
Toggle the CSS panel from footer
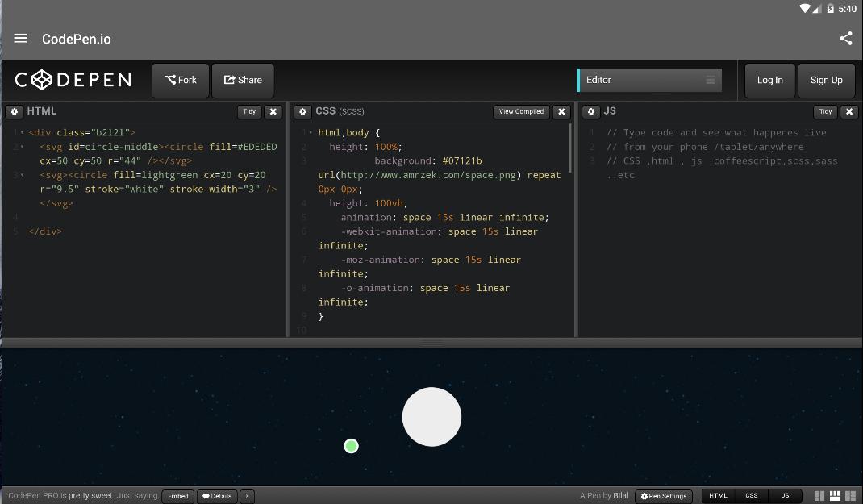[x=751, y=496]
